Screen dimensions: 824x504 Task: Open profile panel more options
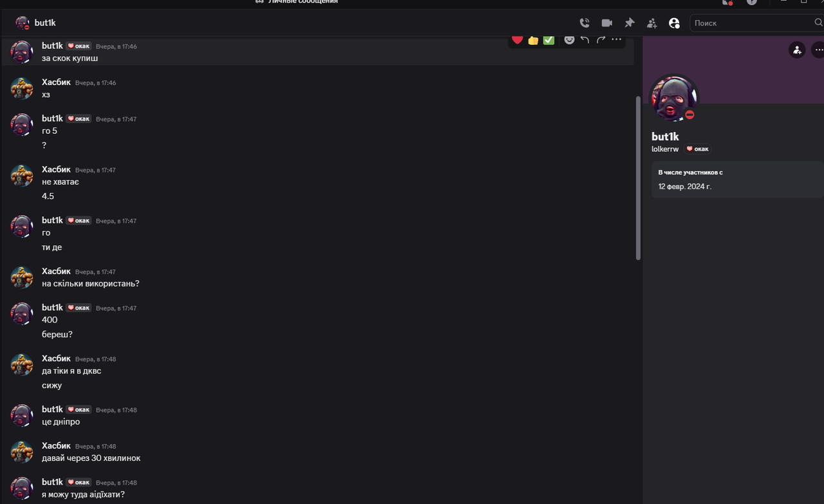pos(818,50)
